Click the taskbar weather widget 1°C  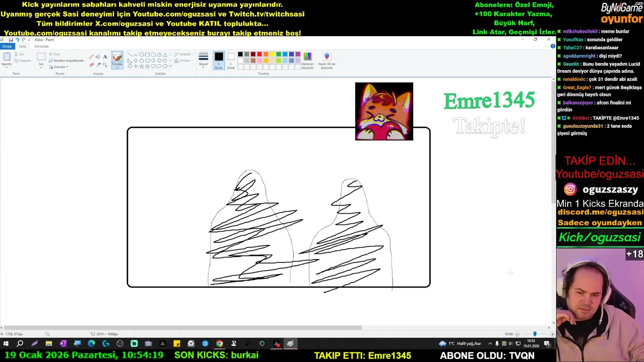click(x=460, y=344)
